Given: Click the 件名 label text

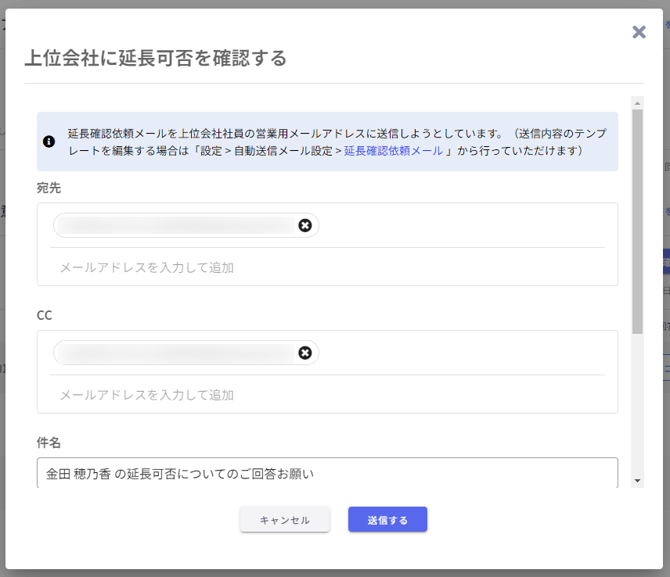Looking at the screenshot, I should point(49,442).
